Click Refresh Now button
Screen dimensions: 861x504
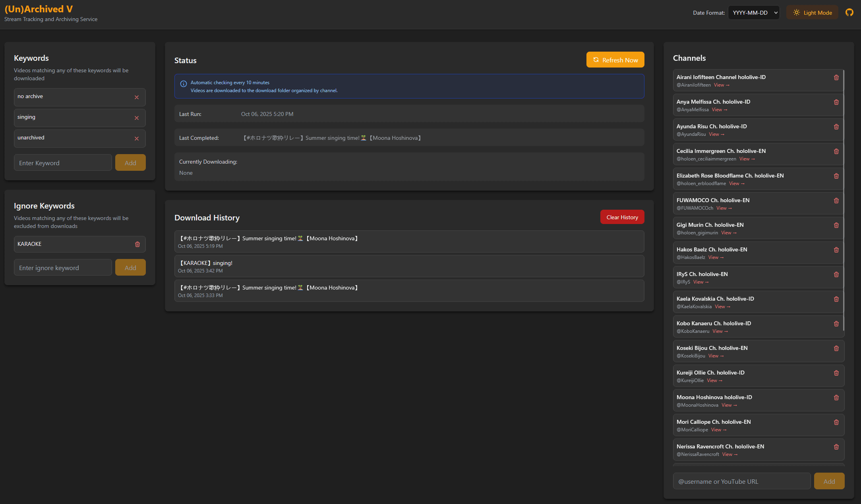click(x=615, y=60)
